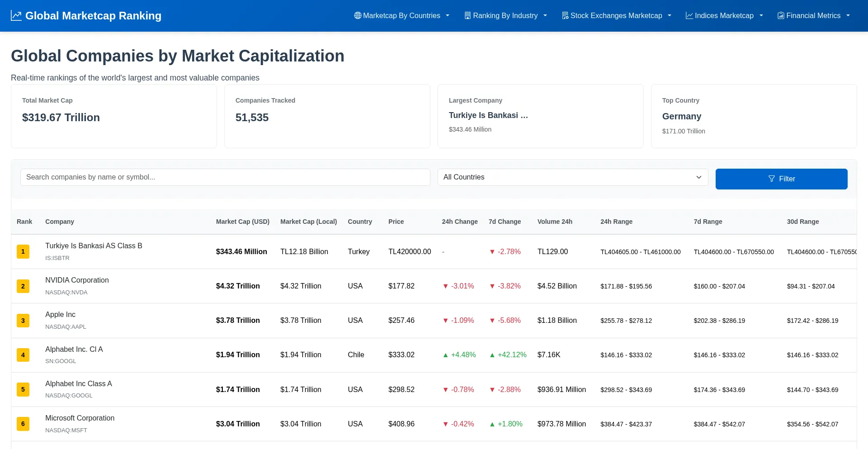Open Alphabet Inc Class A entry
Screen dimensions: 868x449
(79, 383)
